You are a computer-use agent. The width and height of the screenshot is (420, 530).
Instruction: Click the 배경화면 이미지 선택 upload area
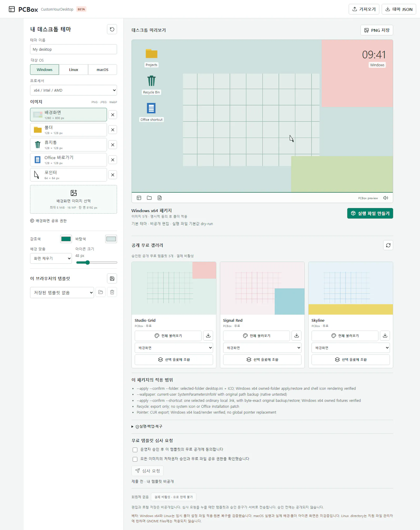click(x=73, y=199)
